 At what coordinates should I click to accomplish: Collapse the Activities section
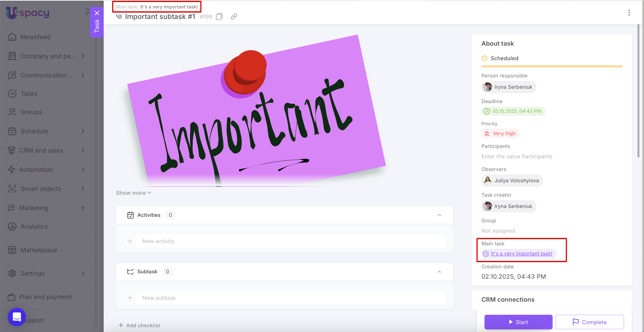tap(439, 215)
